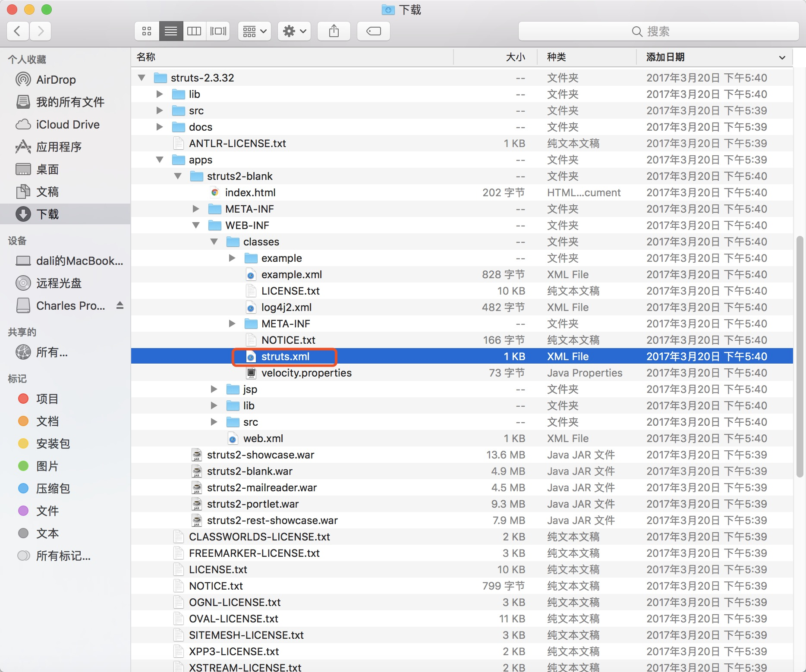Click the Share toolbar button

pos(334,31)
